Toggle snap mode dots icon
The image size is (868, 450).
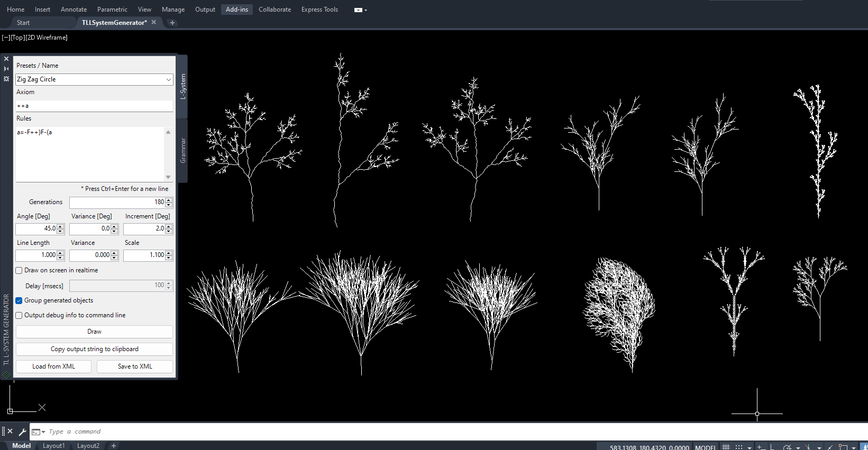tap(739, 447)
